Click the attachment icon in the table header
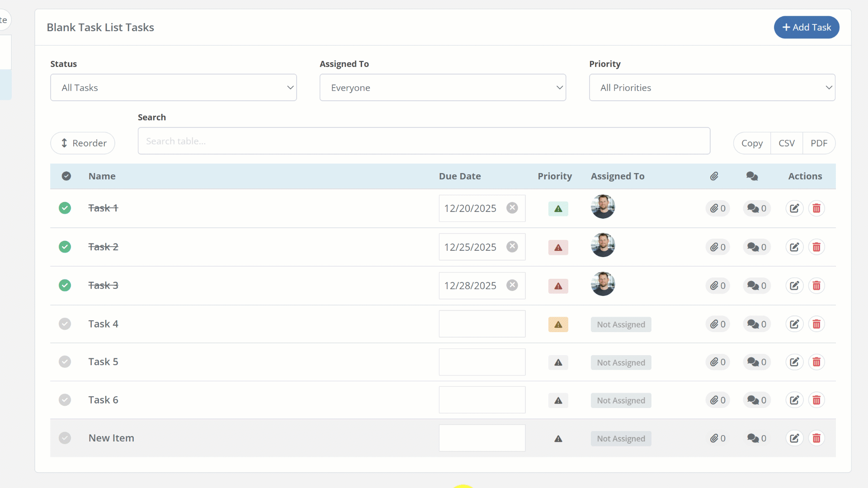Viewport: 868px width, 488px height. (714, 176)
